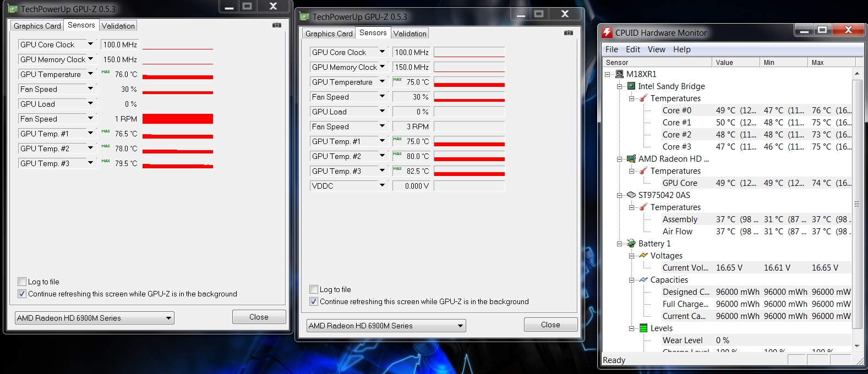Click the Min column header
This screenshot has height=374, width=868.
coord(784,62)
